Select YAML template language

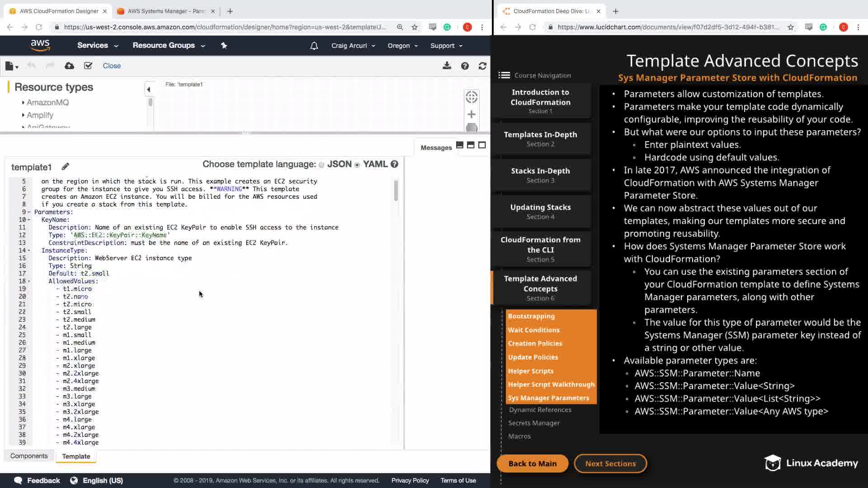pyautogui.click(x=357, y=165)
